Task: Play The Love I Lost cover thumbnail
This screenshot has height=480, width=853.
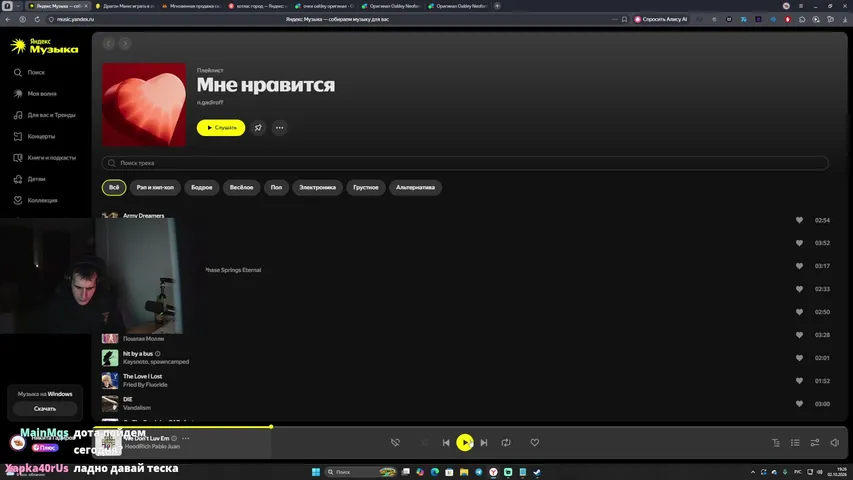Action: pos(110,380)
